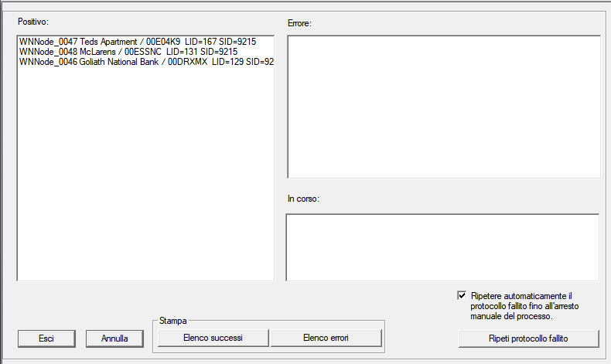Print the Elenco errori list

[326, 338]
